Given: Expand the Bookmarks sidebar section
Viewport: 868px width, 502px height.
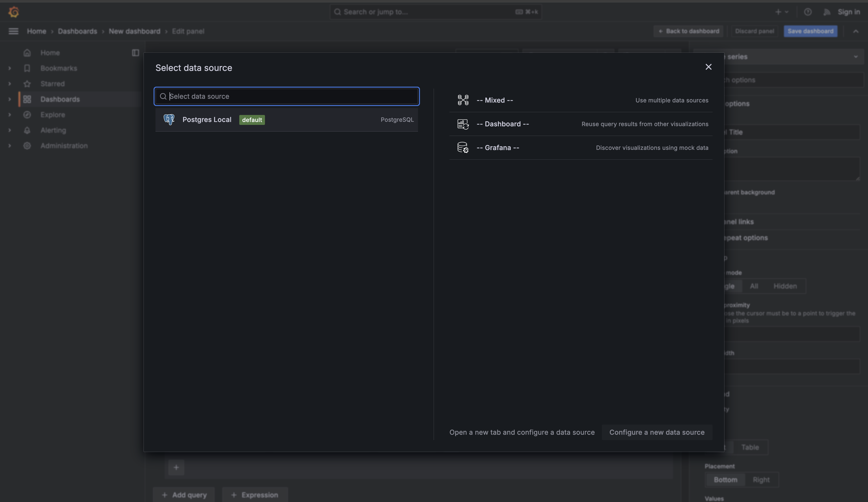Looking at the screenshot, I should [10, 68].
